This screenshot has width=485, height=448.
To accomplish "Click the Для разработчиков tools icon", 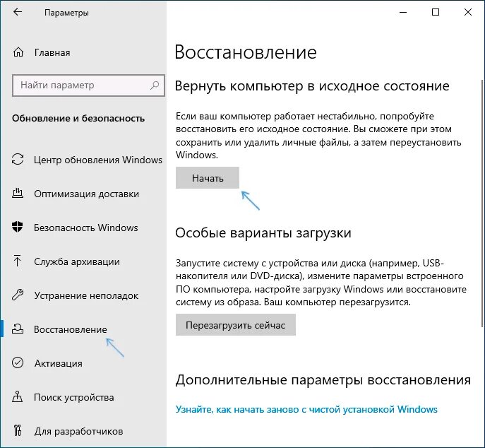I will click(x=18, y=430).
